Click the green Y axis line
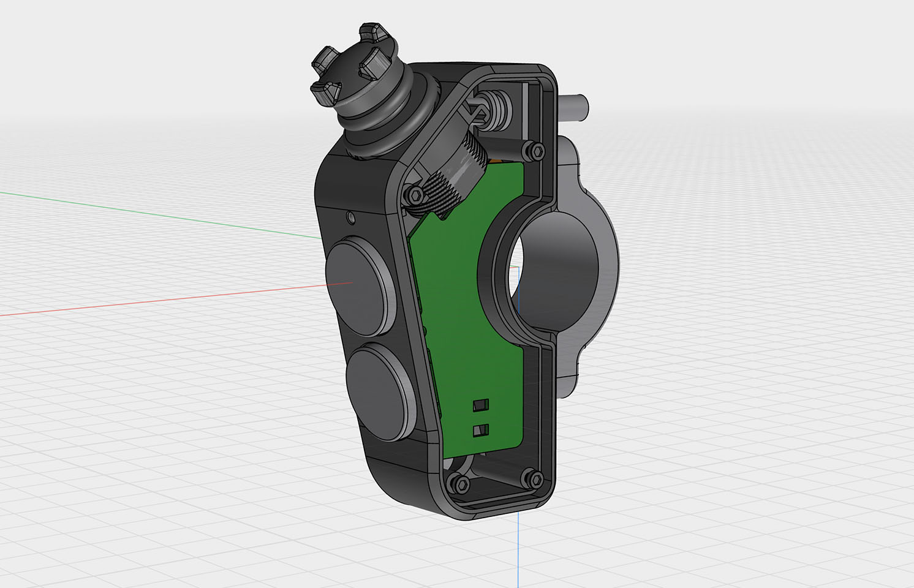The height and width of the screenshot is (588, 914). coord(153,214)
